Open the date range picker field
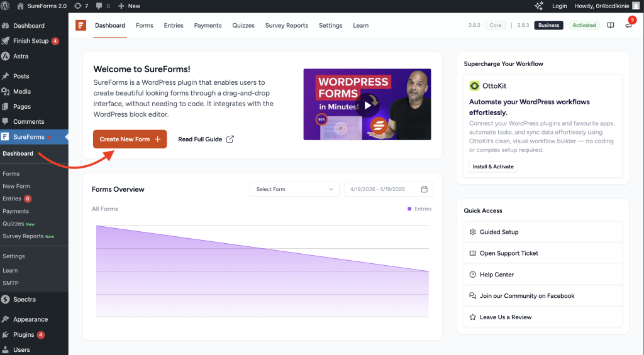This screenshot has height=355, width=644. (389, 189)
